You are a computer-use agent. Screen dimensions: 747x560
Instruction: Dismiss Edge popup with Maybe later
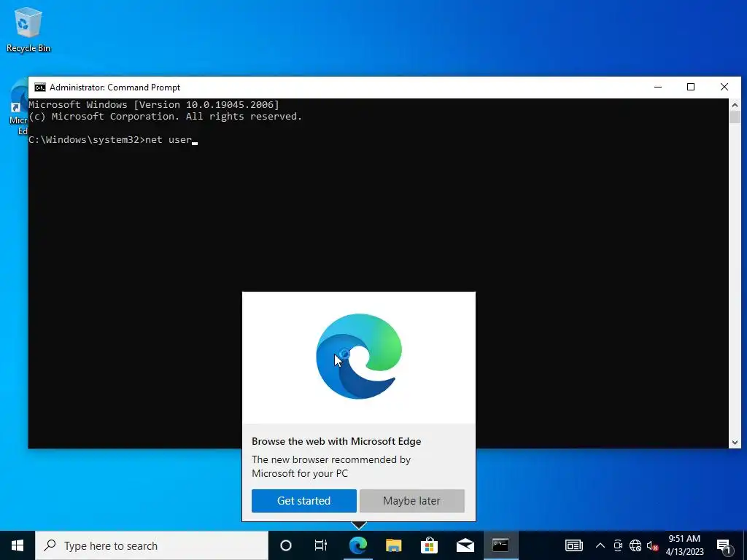click(412, 501)
